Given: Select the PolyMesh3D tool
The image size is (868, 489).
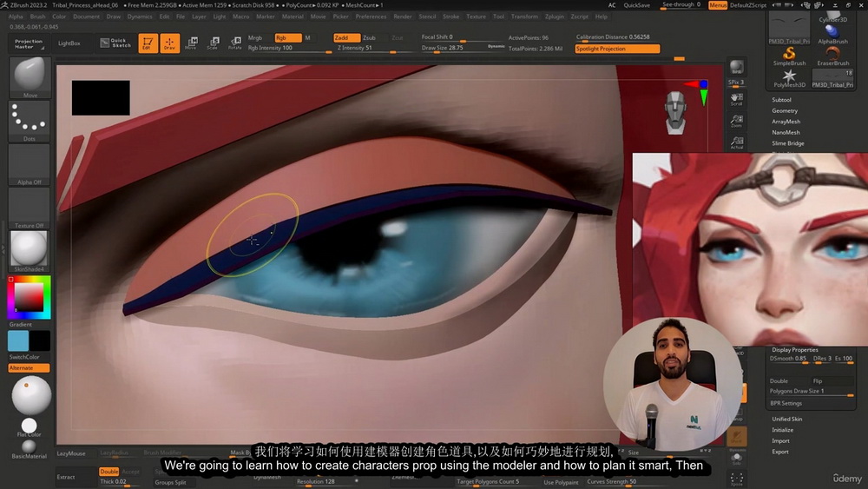Looking at the screenshot, I should click(789, 78).
